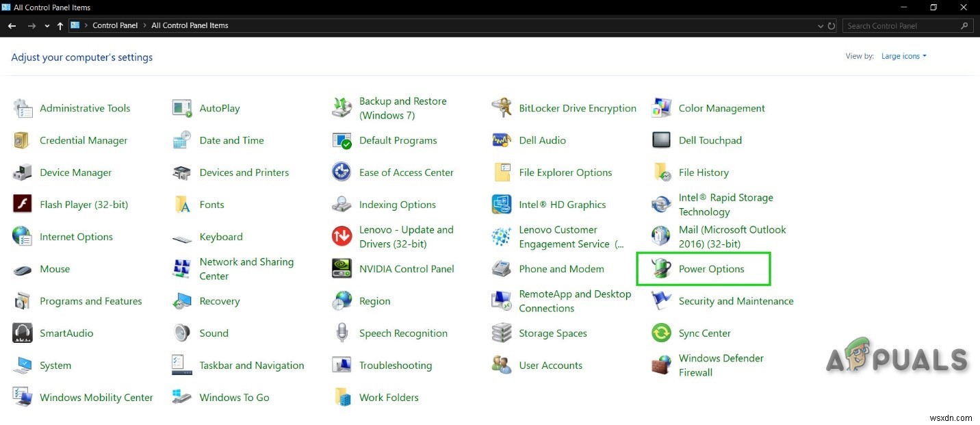The image size is (980, 425).
Task: Open Device Manager
Action: pos(75,172)
